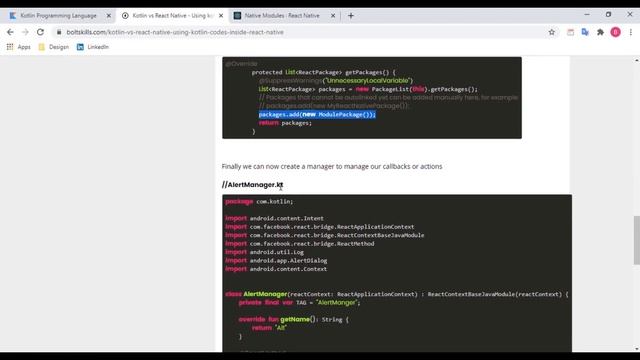This screenshot has width=640, height=360.
Task: Close the Native Modules React Native tab
Action: click(333, 16)
